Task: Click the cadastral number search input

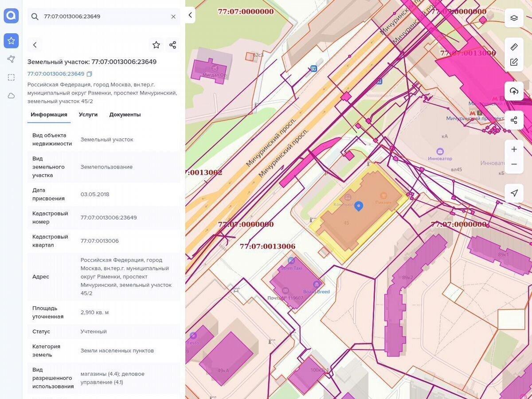Action: tap(104, 16)
